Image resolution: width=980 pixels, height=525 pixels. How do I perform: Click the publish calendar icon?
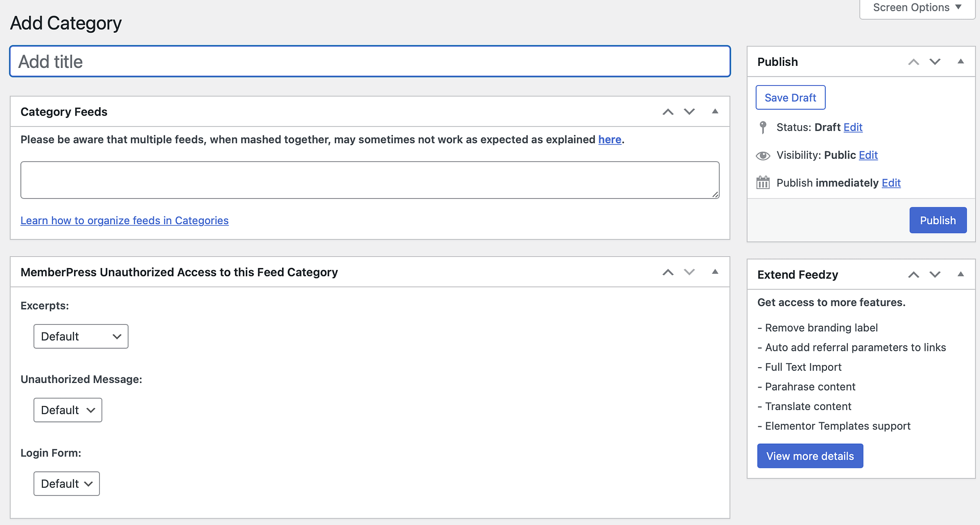763,182
